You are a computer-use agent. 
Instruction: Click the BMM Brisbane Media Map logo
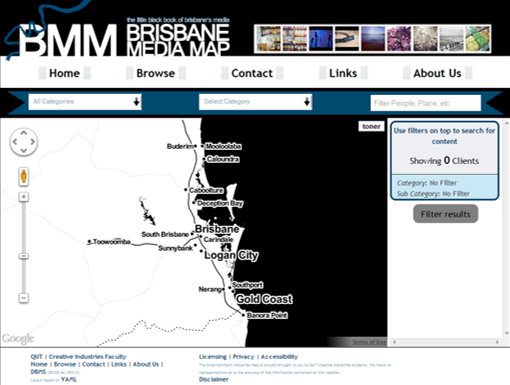[x=123, y=37]
